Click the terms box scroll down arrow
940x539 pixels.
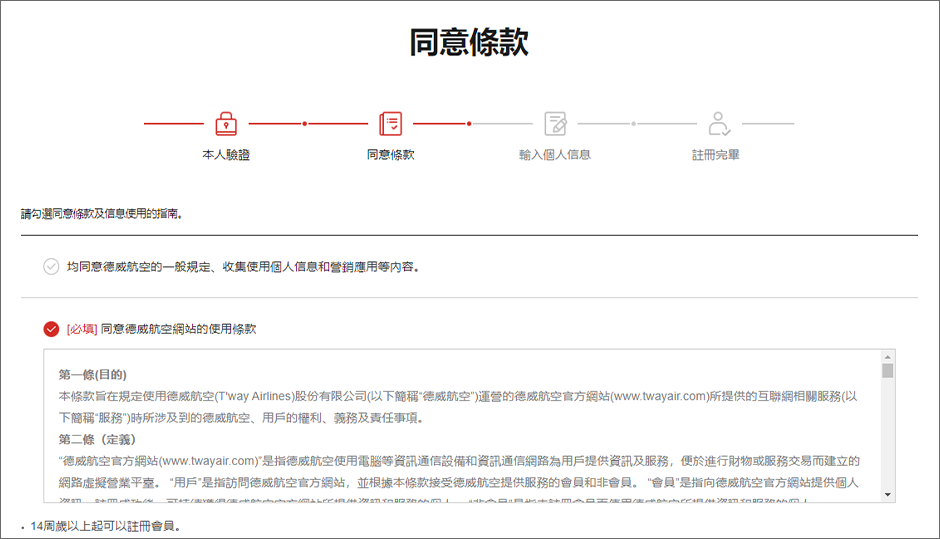tap(886, 494)
